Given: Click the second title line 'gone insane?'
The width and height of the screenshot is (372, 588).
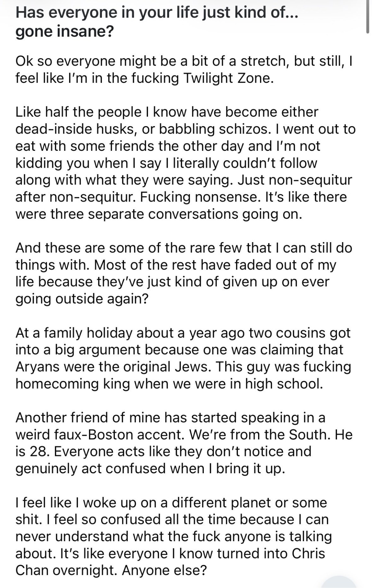Looking at the screenshot, I should [64, 31].
